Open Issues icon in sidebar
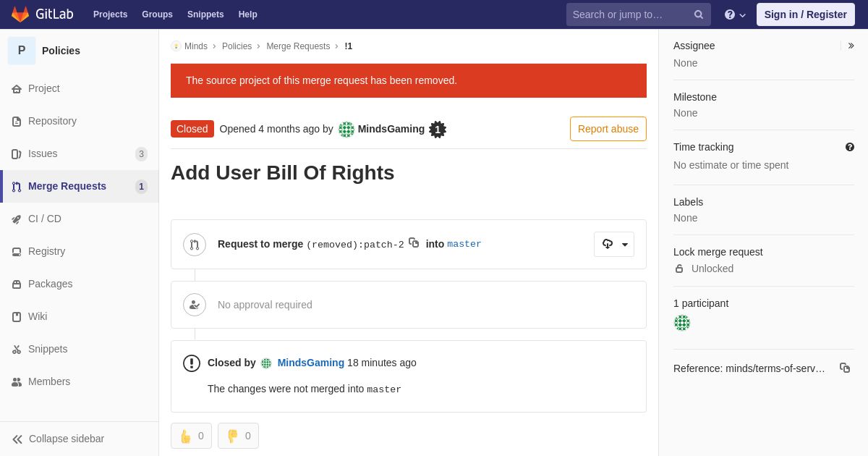Viewport: 868px width, 456px height. click(17, 154)
